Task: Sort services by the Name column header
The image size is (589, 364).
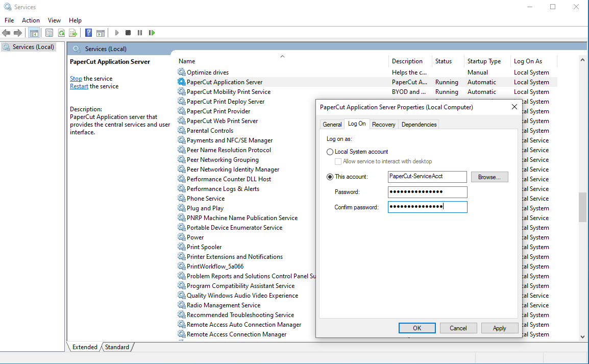Action: [282, 61]
